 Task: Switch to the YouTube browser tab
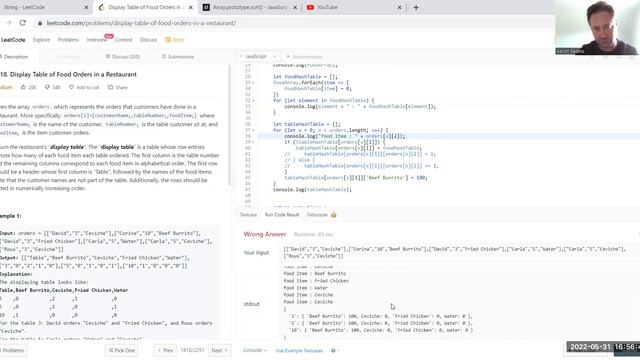[327, 7]
